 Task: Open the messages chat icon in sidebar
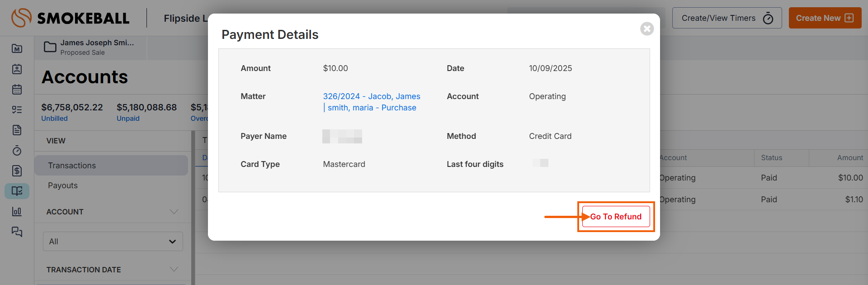[17, 232]
